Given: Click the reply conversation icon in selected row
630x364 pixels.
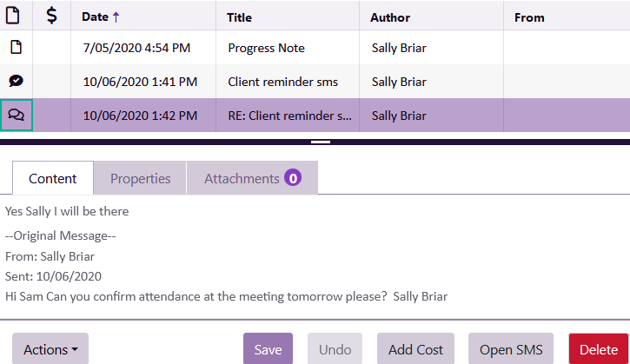Looking at the screenshot, I should point(17,115).
